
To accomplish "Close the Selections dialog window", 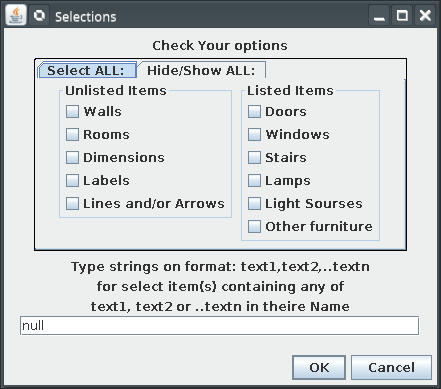I will [425, 16].
